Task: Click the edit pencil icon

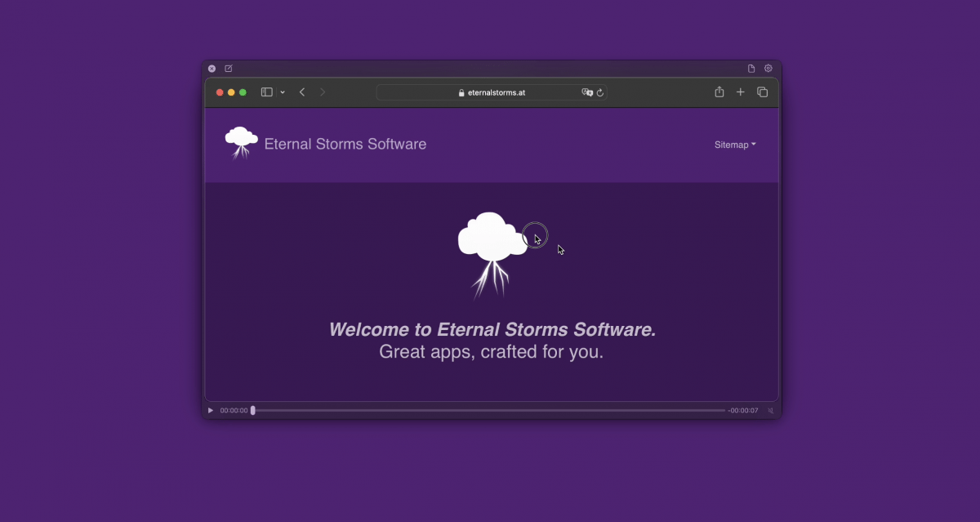Action: pos(229,69)
